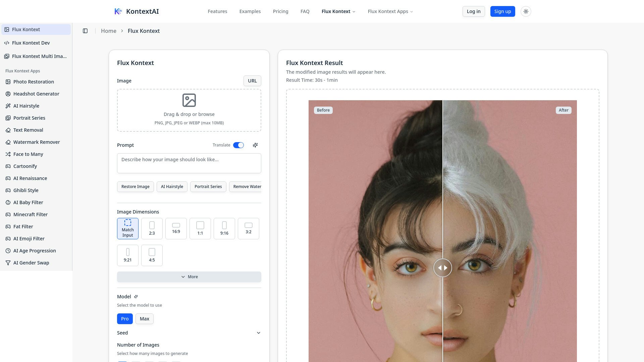Toggle the light/dark theme sun icon
The width and height of the screenshot is (644, 362).
point(526,11)
